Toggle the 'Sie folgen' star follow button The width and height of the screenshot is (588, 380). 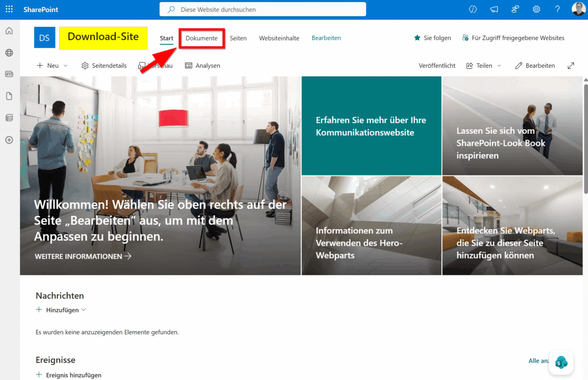[x=432, y=38]
